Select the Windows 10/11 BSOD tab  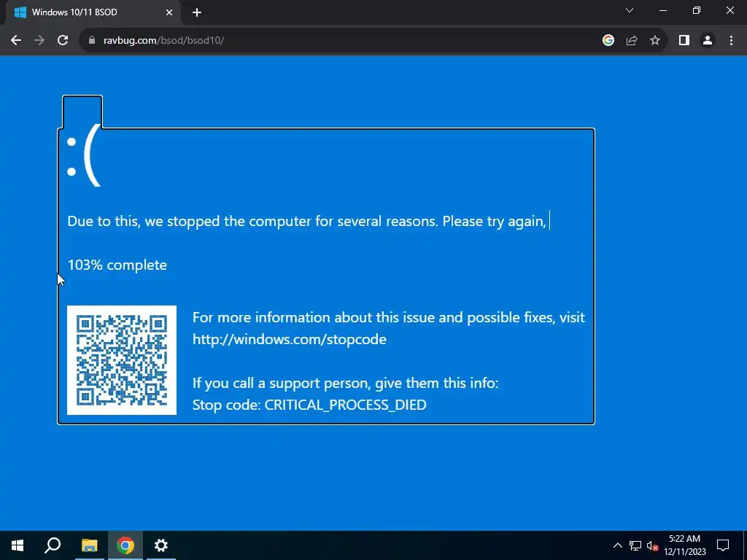coord(93,12)
